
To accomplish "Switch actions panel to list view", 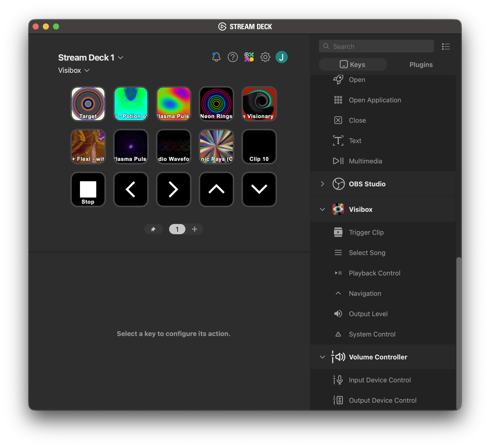I will point(446,46).
